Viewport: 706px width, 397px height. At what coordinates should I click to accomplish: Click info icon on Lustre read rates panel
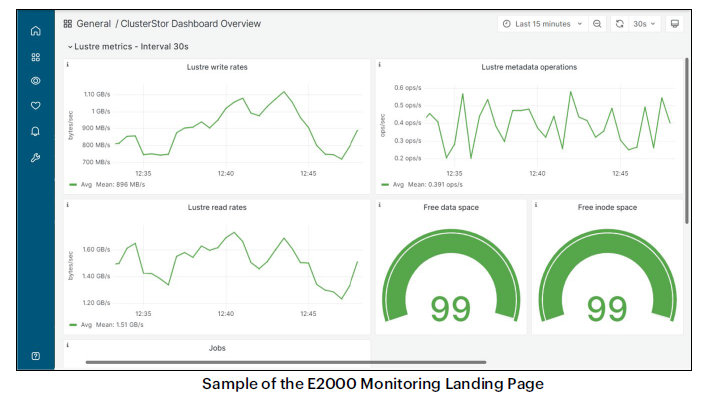pyautogui.click(x=68, y=205)
